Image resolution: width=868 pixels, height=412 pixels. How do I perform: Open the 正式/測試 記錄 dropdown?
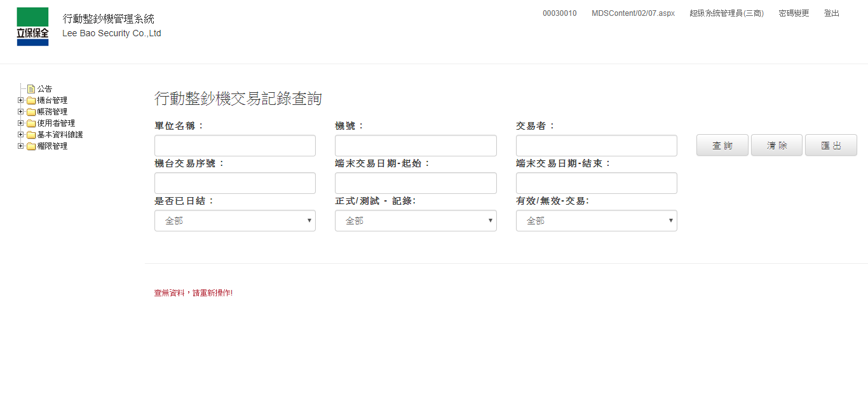[x=416, y=221]
